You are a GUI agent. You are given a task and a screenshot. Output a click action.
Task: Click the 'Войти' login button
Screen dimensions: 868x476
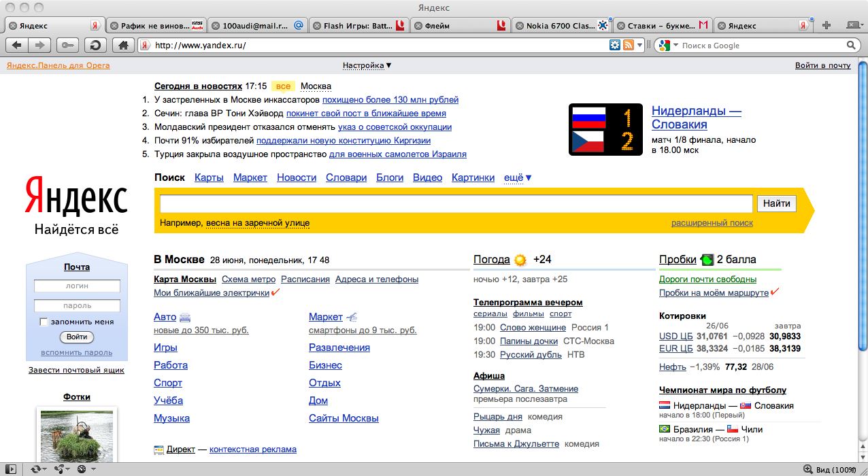pyautogui.click(x=77, y=337)
